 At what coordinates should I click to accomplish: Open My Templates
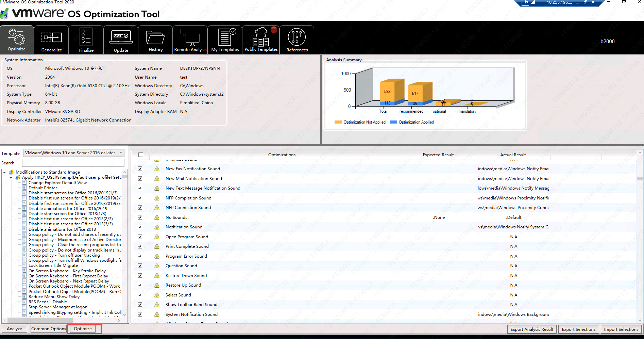click(x=225, y=39)
